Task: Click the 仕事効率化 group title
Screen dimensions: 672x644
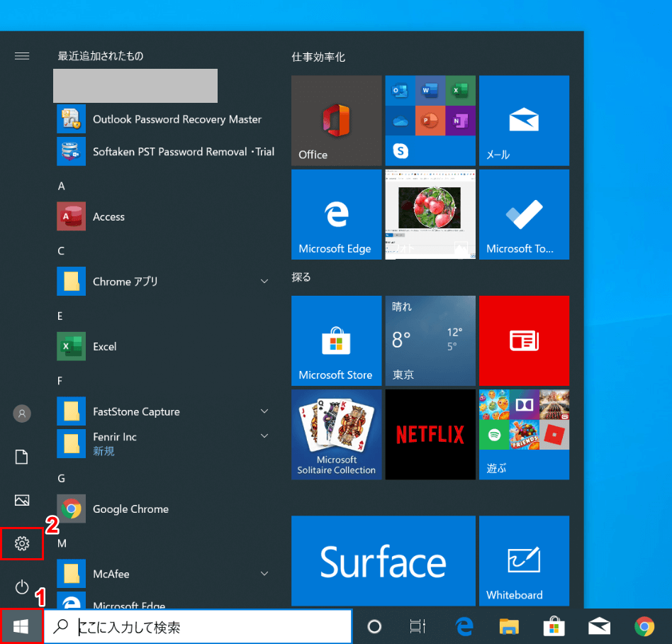Action: tap(318, 57)
